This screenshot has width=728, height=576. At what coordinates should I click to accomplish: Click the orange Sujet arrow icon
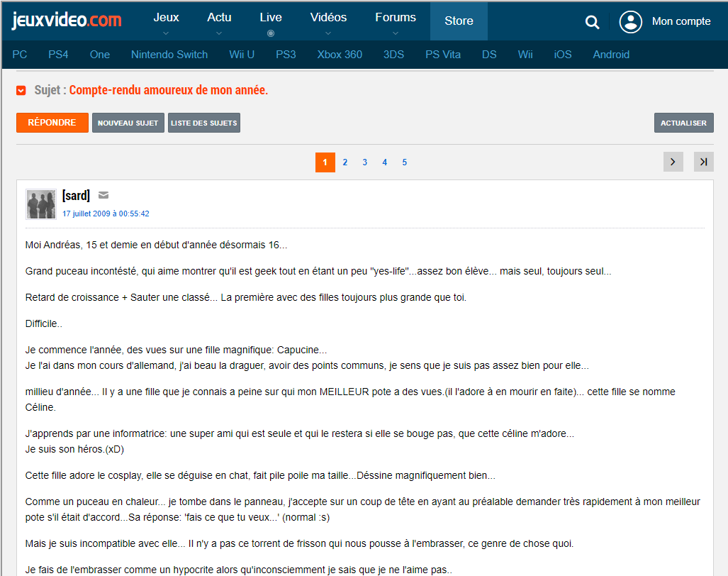pos(21,91)
